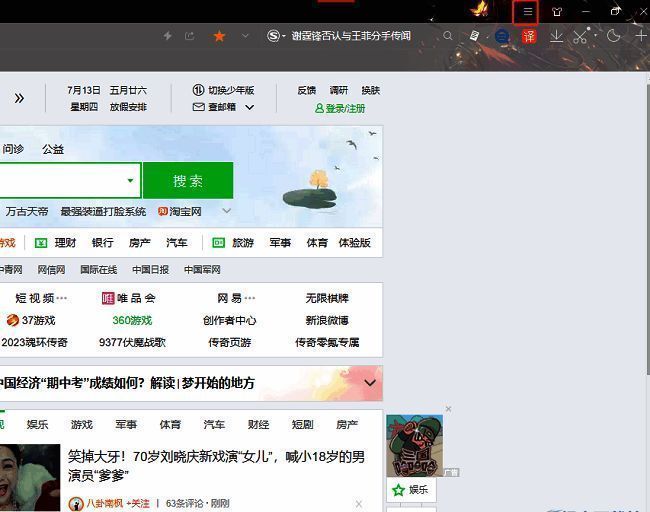Select the 问诊 search tab
This screenshot has height=512, width=650.
pyautogui.click(x=13, y=149)
